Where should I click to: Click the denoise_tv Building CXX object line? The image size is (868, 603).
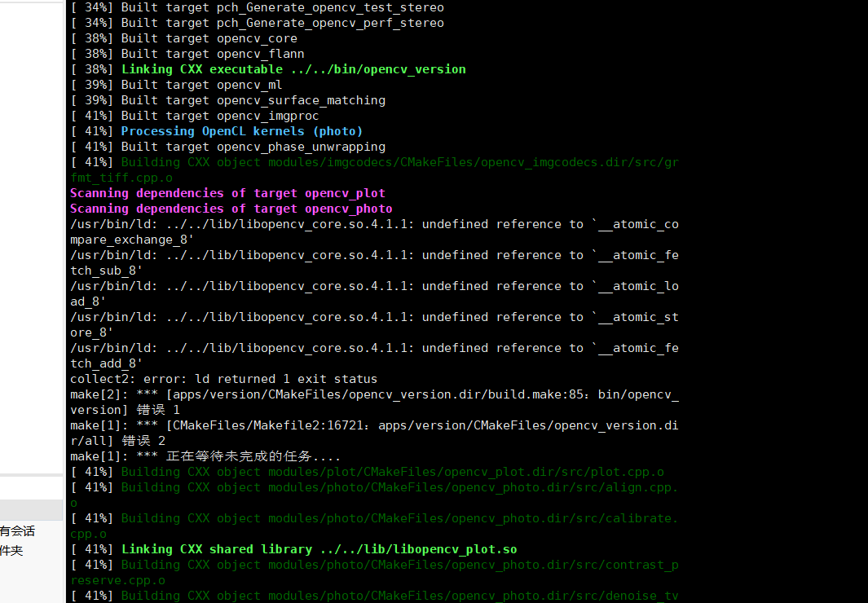pos(374,596)
